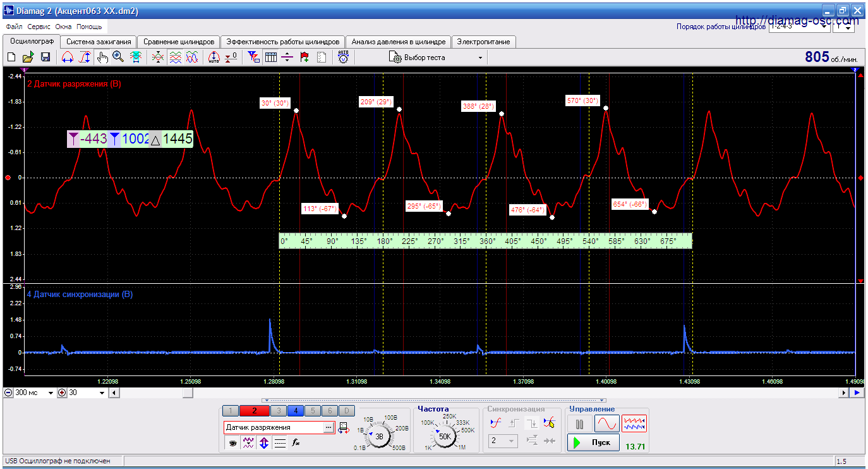Open the Помощь menu
This screenshot has width=868, height=469.
click(x=89, y=27)
